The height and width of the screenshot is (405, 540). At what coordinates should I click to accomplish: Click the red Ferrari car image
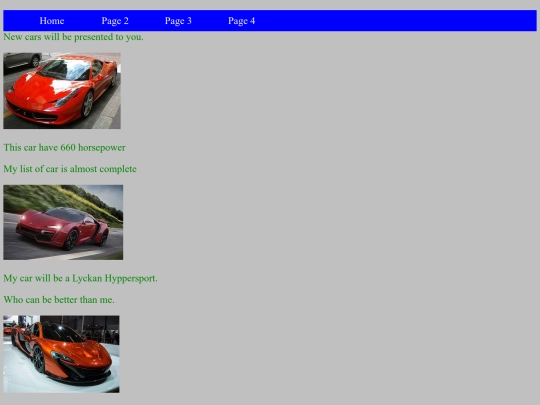click(62, 91)
